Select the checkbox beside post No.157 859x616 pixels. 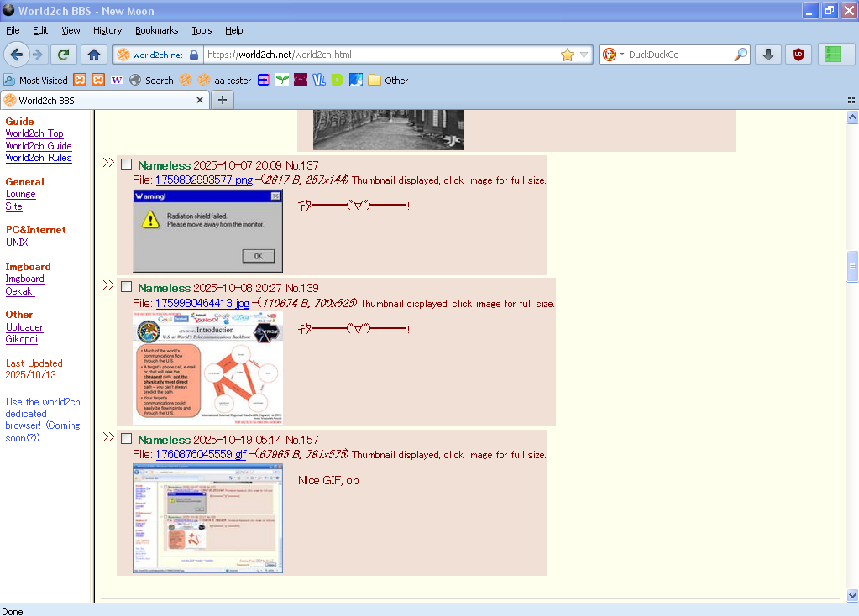(127, 439)
